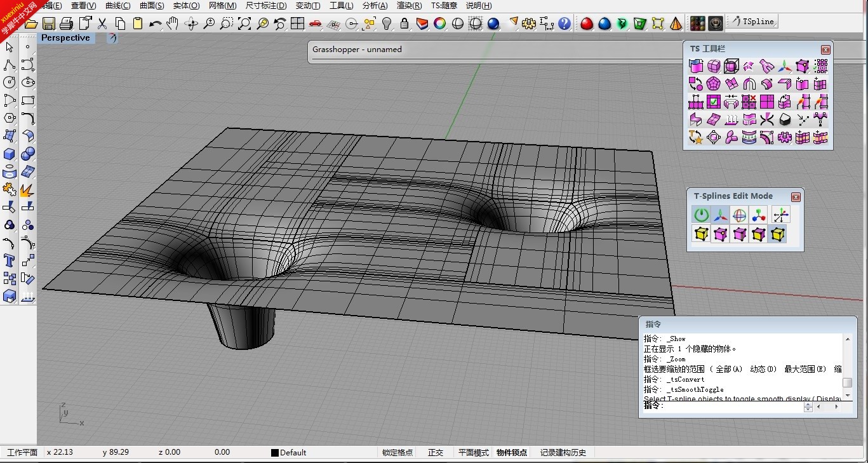Click the light bulb hide/show icon
Image resolution: width=868 pixels, height=463 pixels.
(x=387, y=24)
